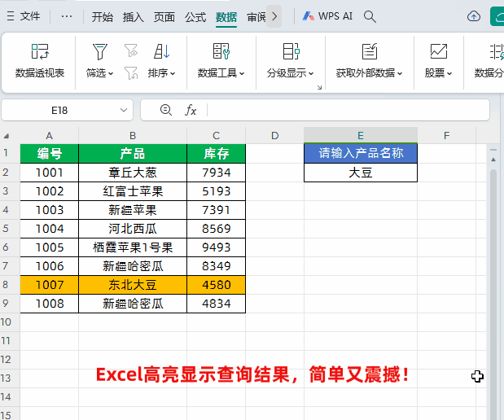504x420 pixels.
Task: Click the vertical scrollbar track
Action: point(493,294)
